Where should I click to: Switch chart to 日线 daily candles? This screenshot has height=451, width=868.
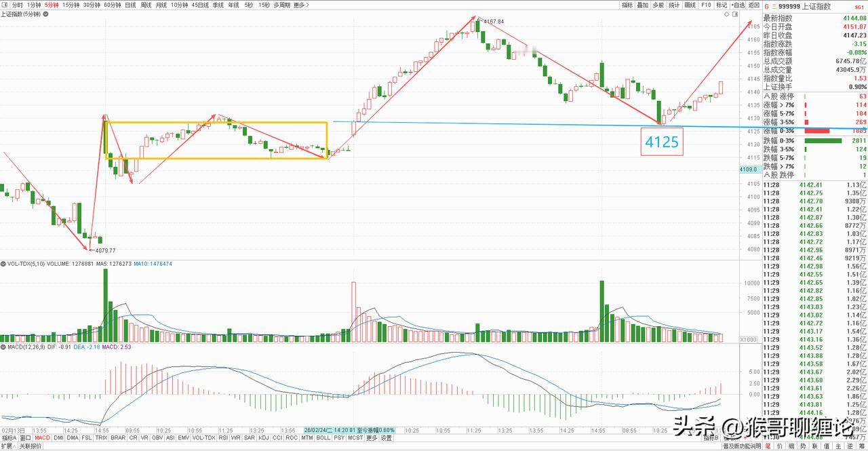(130, 5)
